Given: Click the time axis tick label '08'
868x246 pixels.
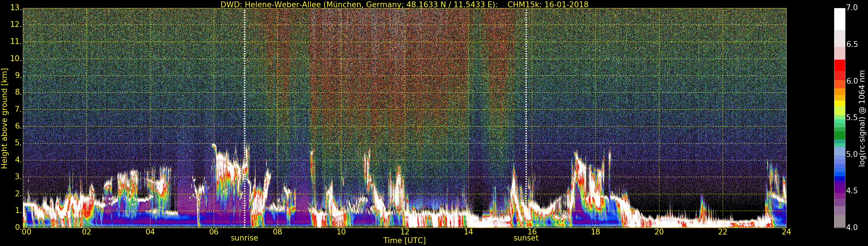Looking at the screenshot, I should pyautogui.click(x=277, y=232).
